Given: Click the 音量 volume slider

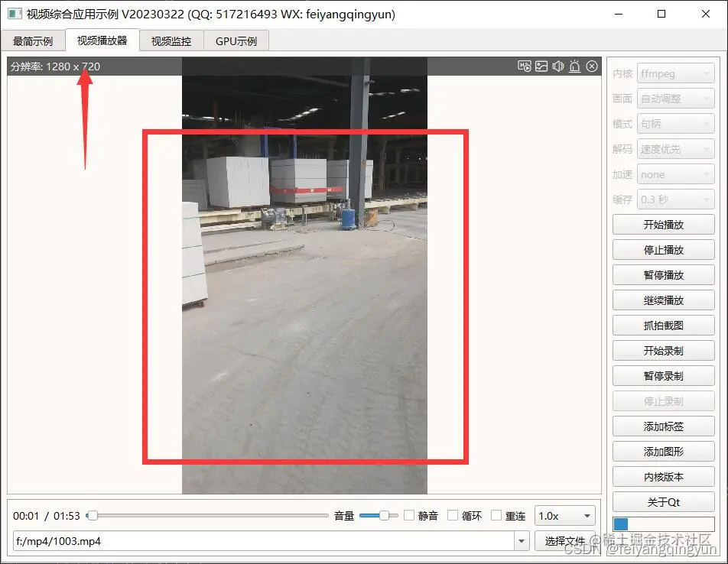Looking at the screenshot, I should [379, 516].
